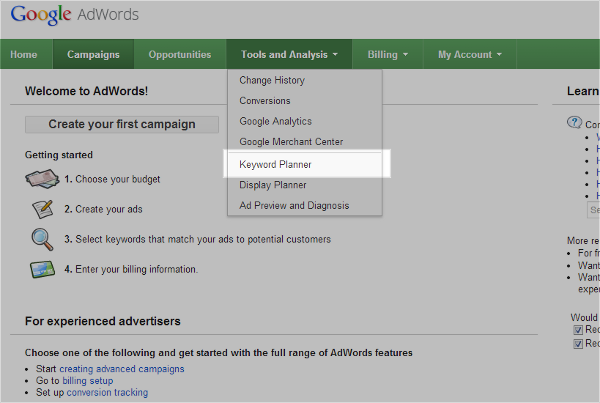Click the budget money icon
Image resolution: width=600 pixels, height=403 pixels.
coord(42,179)
